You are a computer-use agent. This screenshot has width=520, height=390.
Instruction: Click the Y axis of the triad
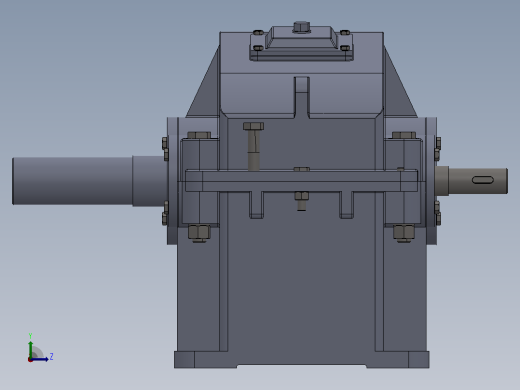click(30, 348)
